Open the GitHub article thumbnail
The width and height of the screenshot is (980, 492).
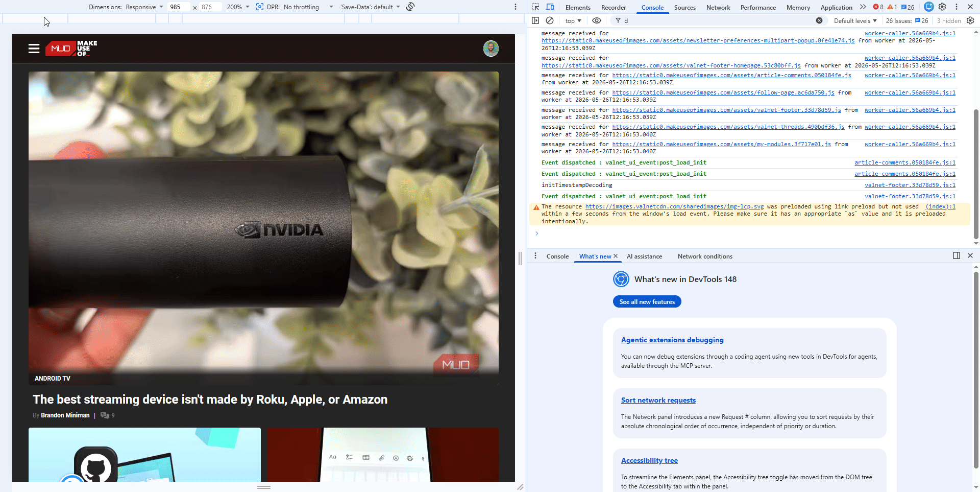[x=144, y=455]
